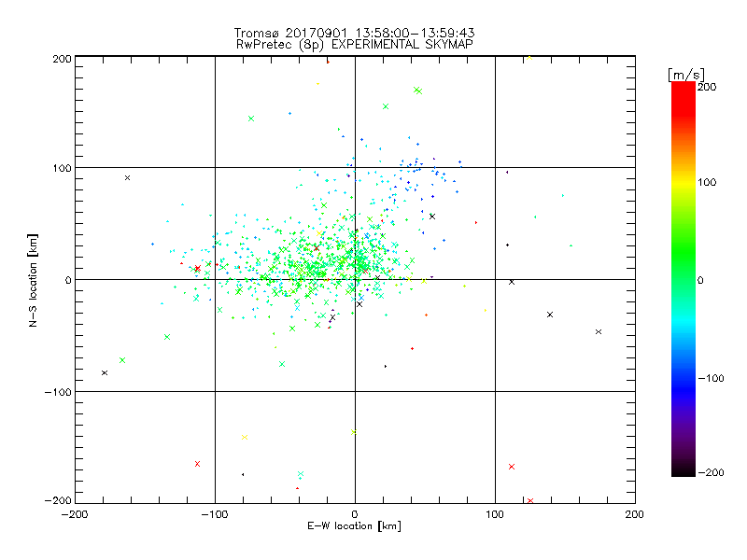Select the red X marker in the lower-left quadrant
This screenshot has width=747, height=560.
pyautogui.click(x=197, y=464)
